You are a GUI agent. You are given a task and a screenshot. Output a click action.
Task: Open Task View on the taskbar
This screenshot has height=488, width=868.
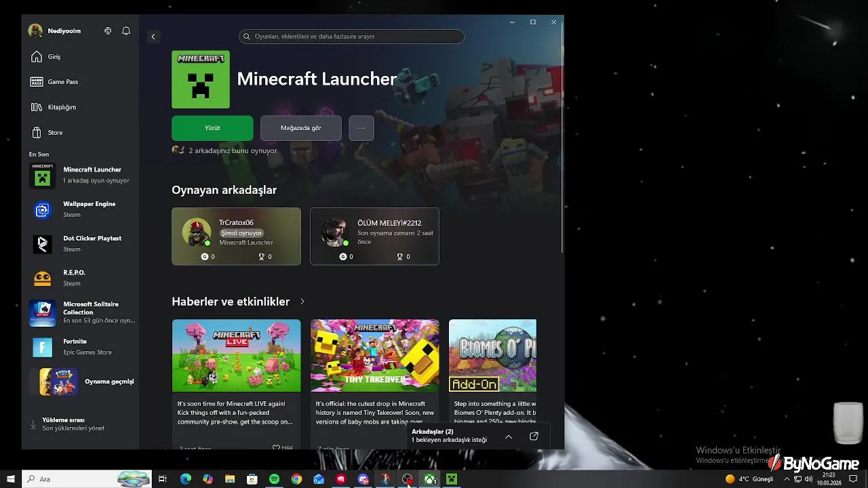(x=163, y=479)
